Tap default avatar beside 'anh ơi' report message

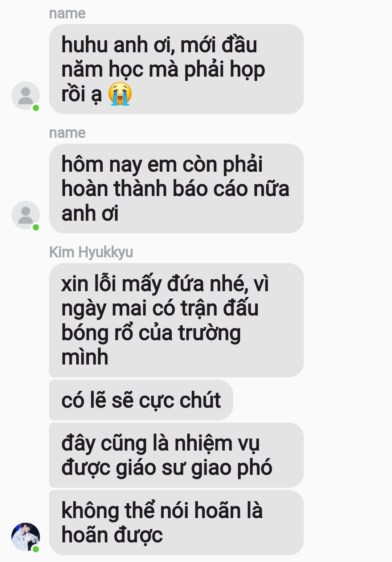(26, 215)
